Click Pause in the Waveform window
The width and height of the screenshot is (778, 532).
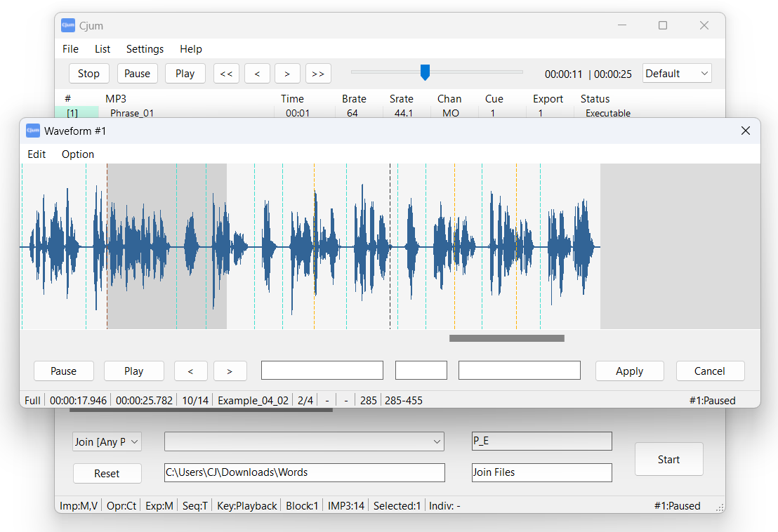click(x=63, y=371)
